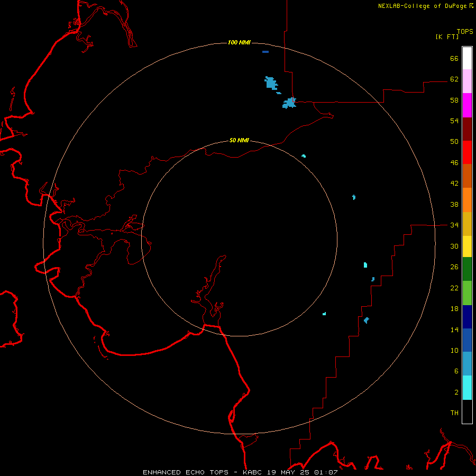476x476 pixels.
Task: Click the KABC station ID in the caption
Action: coord(253,472)
